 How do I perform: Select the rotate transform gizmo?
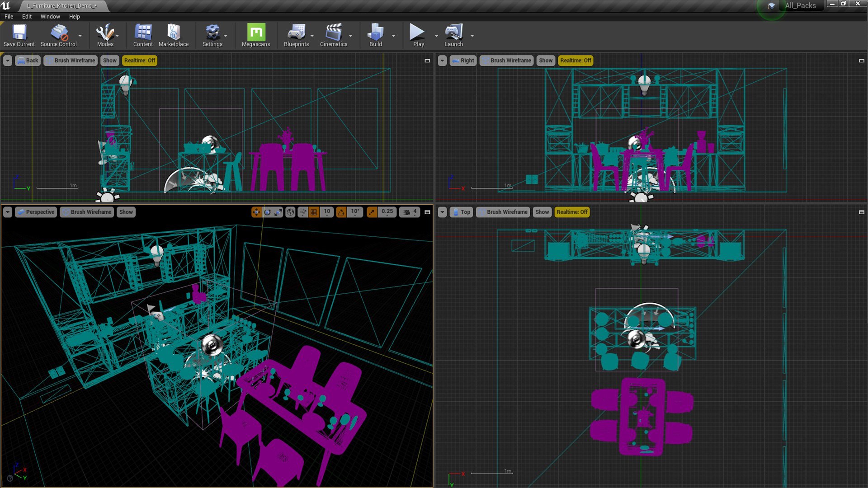pyautogui.click(x=267, y=212)
